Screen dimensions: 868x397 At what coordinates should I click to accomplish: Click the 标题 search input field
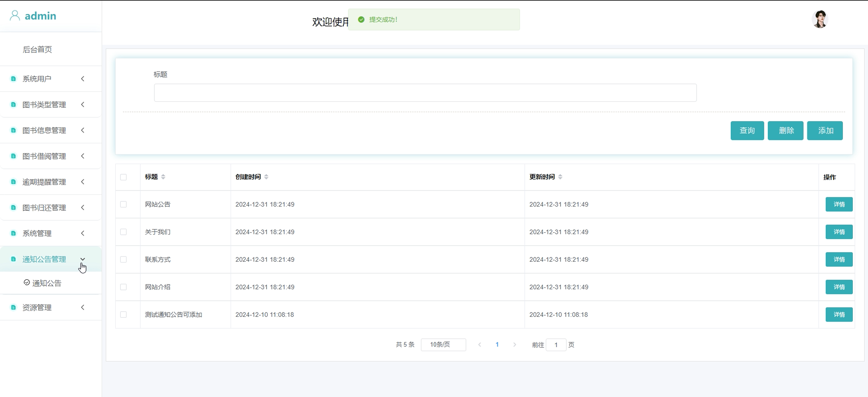(425, 92)
